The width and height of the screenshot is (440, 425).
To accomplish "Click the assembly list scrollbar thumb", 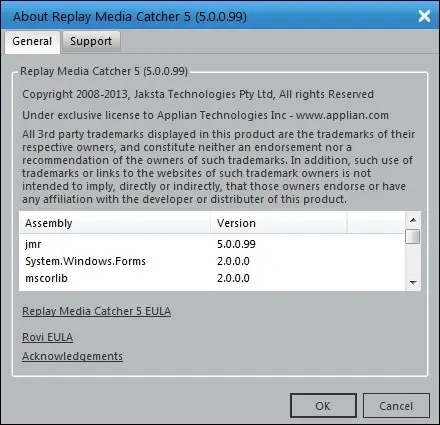I will (x=413, y=237).
